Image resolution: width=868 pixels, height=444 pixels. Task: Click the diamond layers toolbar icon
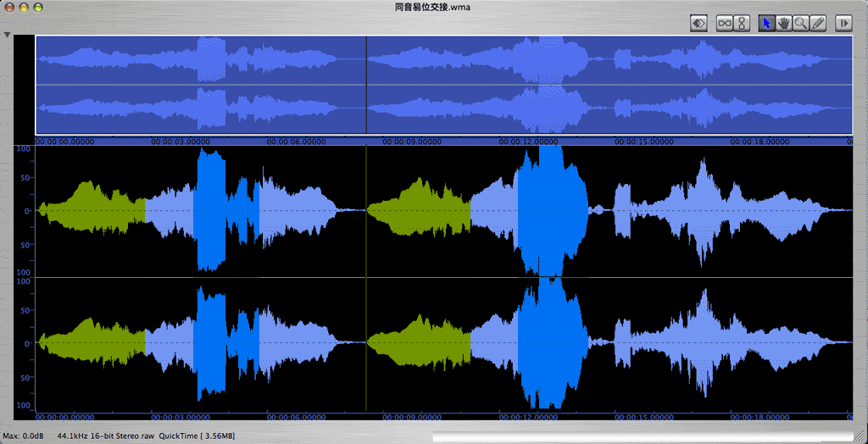698,24
